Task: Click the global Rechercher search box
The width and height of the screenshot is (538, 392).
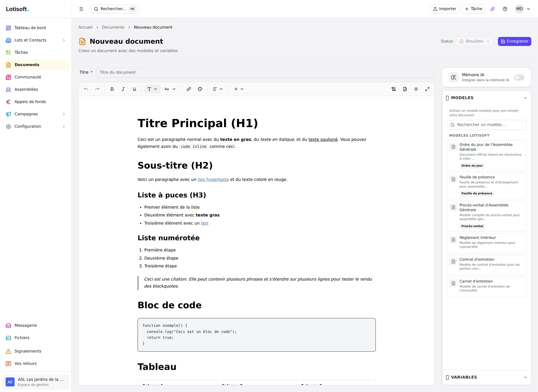Action: (115, 9)
